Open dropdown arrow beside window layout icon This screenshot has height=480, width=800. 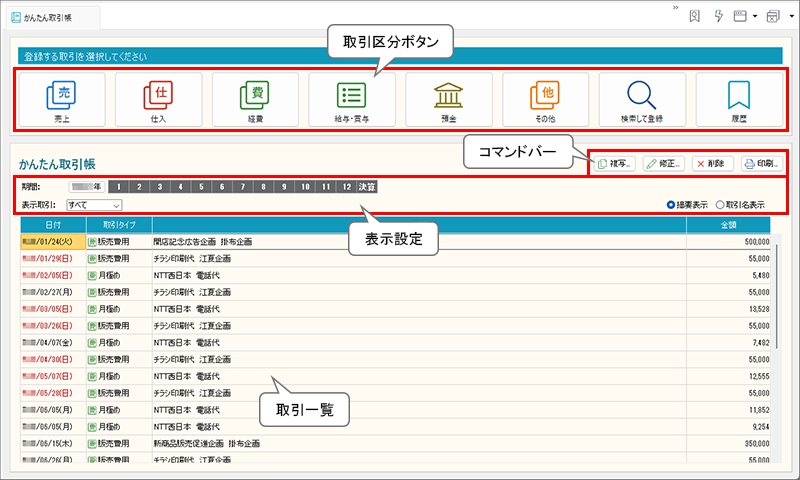(755, 16)
